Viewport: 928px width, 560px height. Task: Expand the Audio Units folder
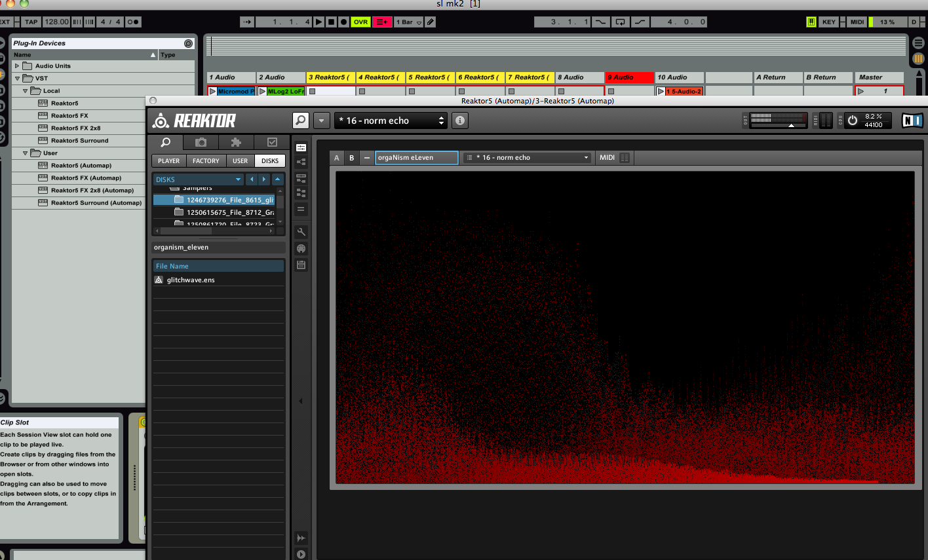click(x=18, y=66)
